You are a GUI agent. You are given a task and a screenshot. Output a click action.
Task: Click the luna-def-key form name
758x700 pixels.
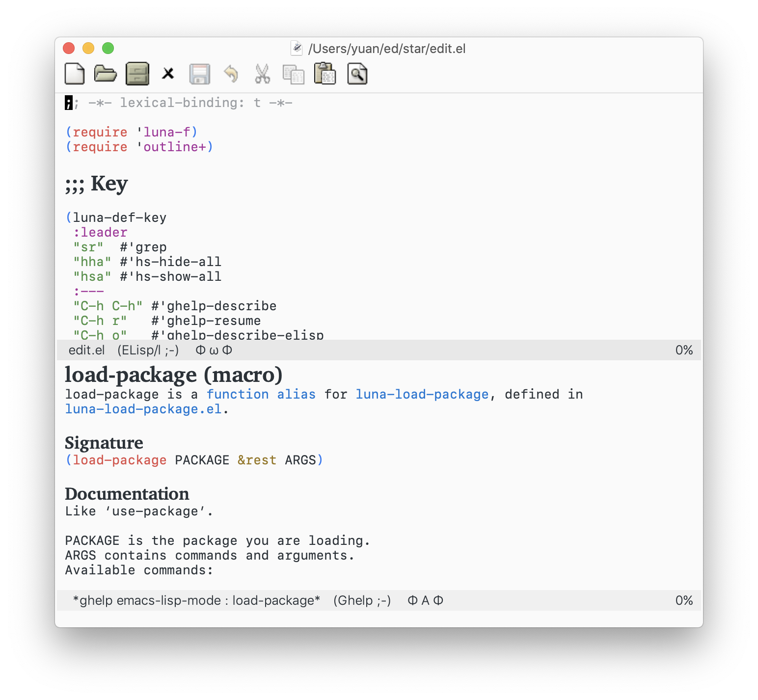click(120, 217)
